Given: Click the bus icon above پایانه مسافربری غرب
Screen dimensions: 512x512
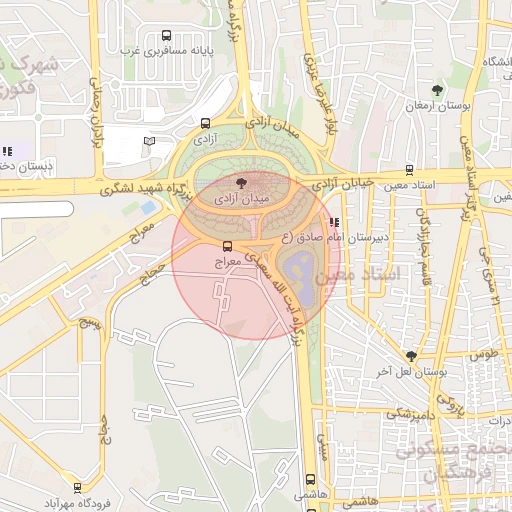Looking at the screenshot, I should coord(166,35).
